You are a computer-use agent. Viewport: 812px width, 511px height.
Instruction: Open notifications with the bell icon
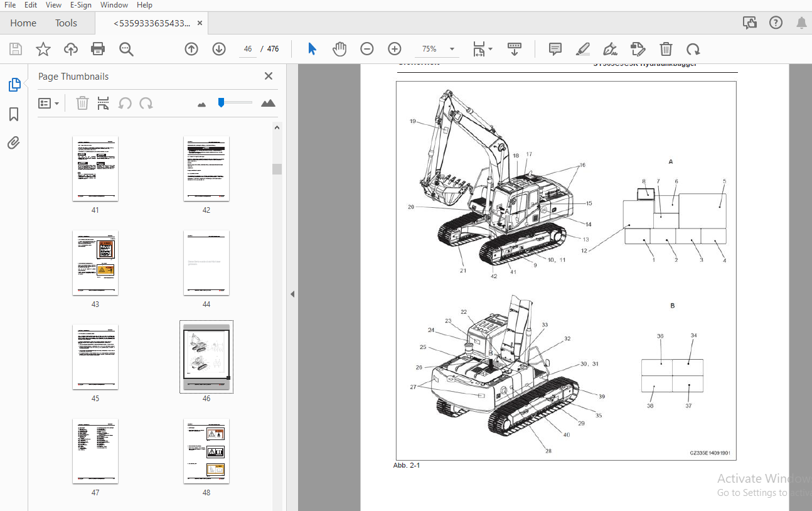pos(801,23)
